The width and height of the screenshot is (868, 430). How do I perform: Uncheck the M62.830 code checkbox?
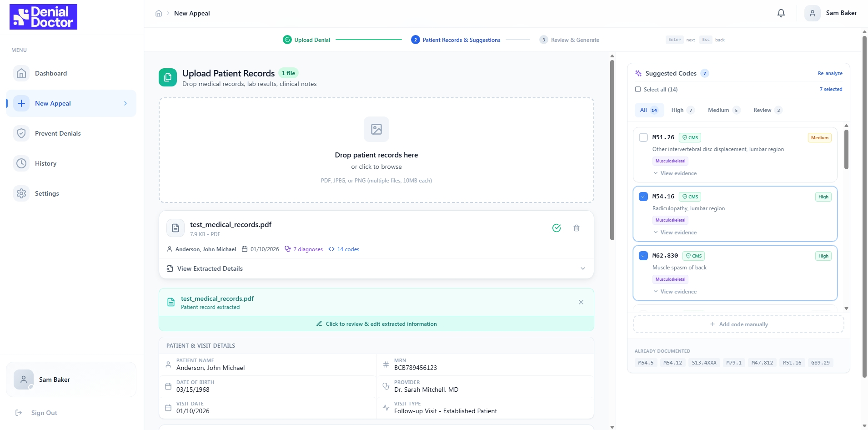click(x=643, y=256)
